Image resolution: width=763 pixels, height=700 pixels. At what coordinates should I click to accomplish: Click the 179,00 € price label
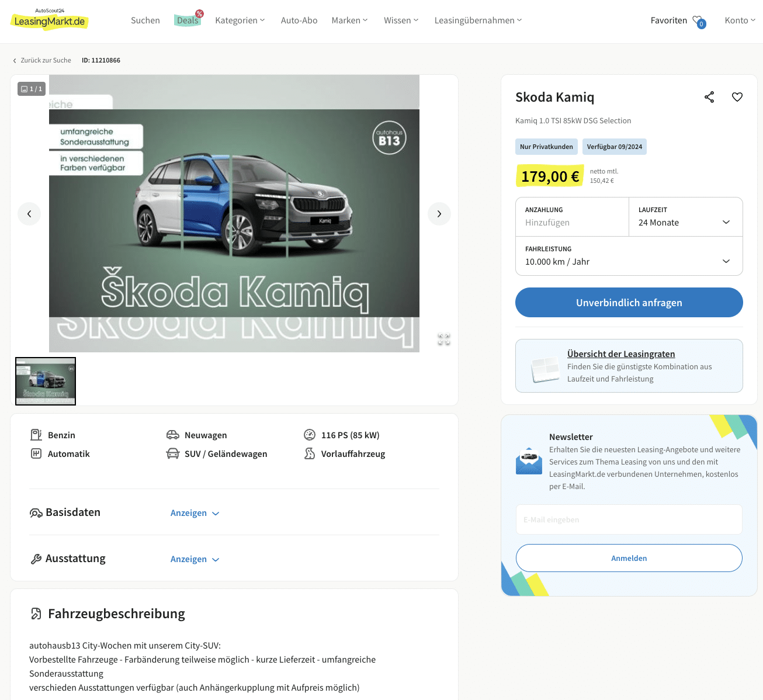pyautogui.click(x=550, y=176)
